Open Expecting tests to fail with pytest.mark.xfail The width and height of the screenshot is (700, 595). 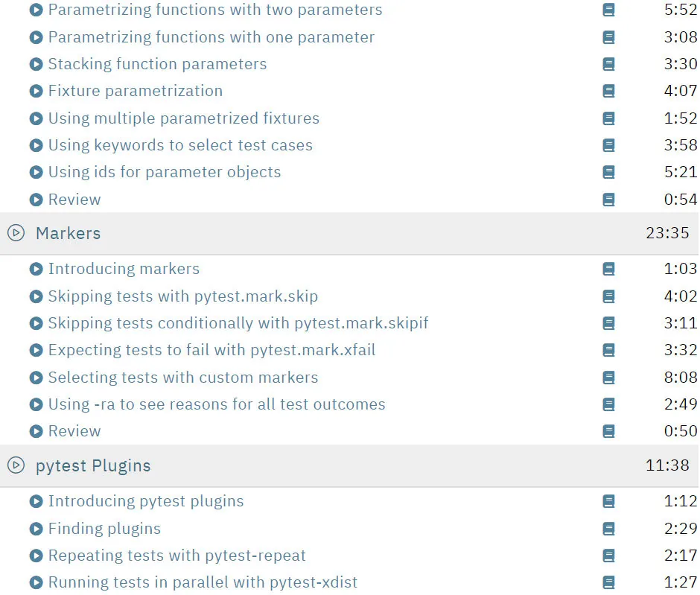point(211,350)
